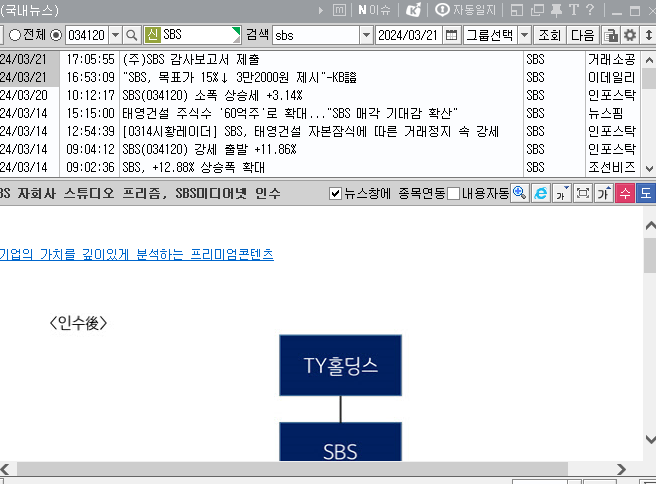Viewport: 656px width, 484px height.
Task: Click the 조회 query button
Action: click(x=549, y=35)
